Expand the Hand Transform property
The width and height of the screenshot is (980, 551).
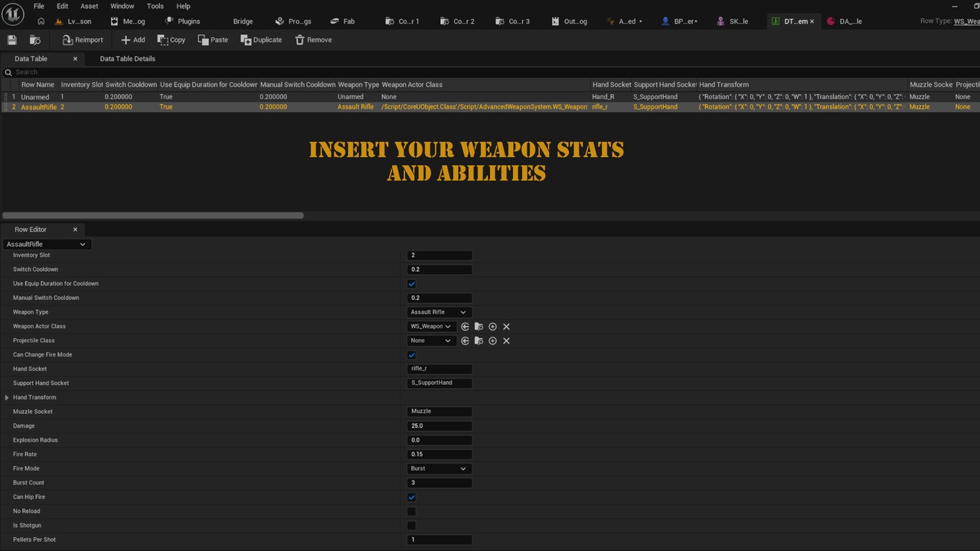click(7, 398)
